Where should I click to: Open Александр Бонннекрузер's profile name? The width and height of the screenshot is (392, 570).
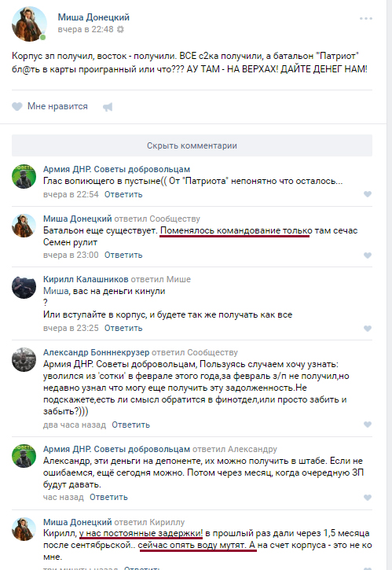[97, 352]
